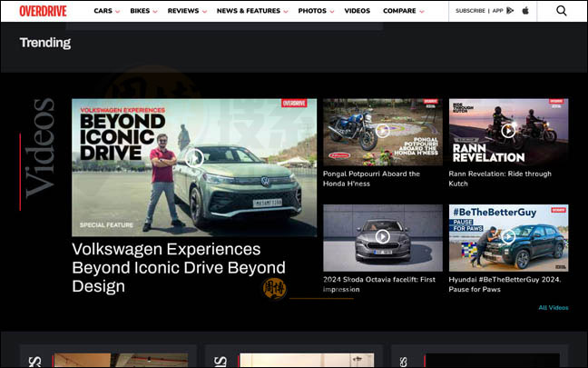Open 2024 Skoda Octavia facelift title
Image resolution: width=588 pixels, height=368 pixels.
point(379,284)
